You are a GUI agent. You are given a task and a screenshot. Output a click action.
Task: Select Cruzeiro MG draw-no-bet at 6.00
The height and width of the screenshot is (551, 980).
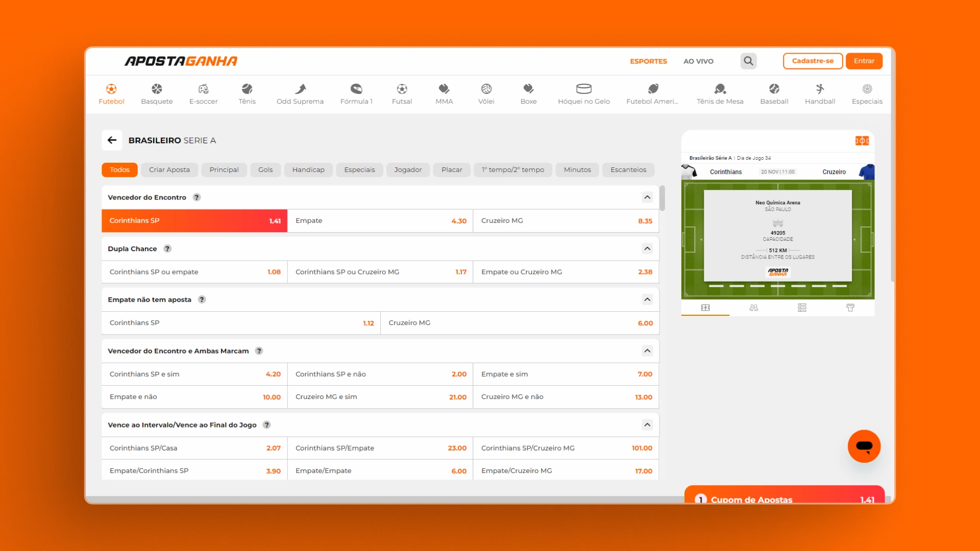point(520,323)
